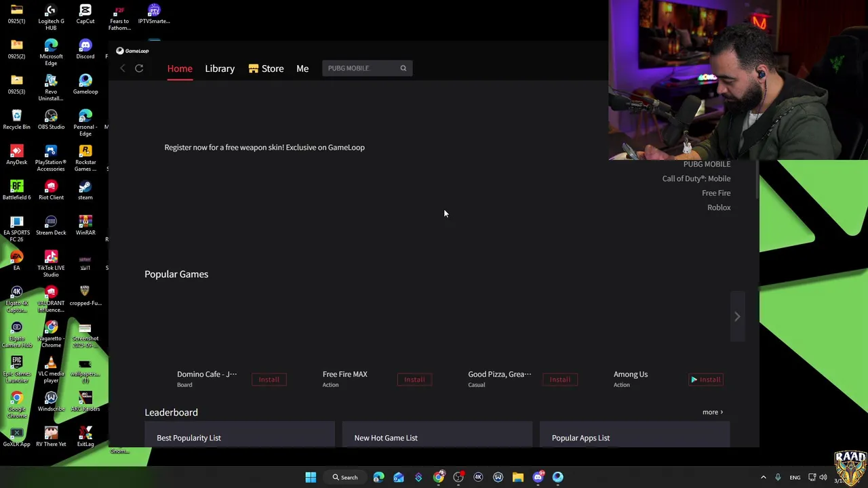Switch to the Home tab
The width and height of the screenshot is (868, 488).
click(180, 68)
